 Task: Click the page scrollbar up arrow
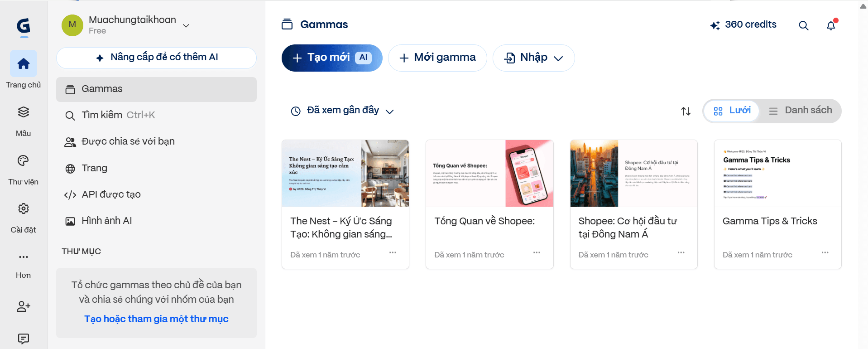point(863,6)
